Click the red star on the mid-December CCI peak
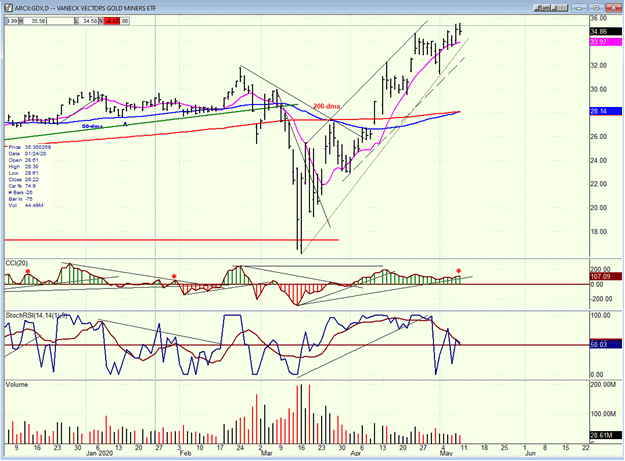 pos(28,272)
